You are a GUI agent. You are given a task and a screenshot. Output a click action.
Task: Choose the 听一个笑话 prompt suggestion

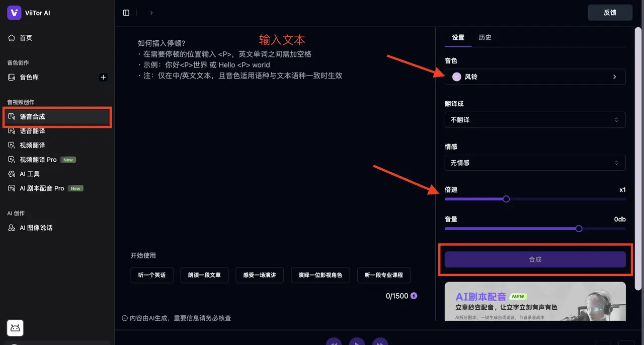coord(151,275)
